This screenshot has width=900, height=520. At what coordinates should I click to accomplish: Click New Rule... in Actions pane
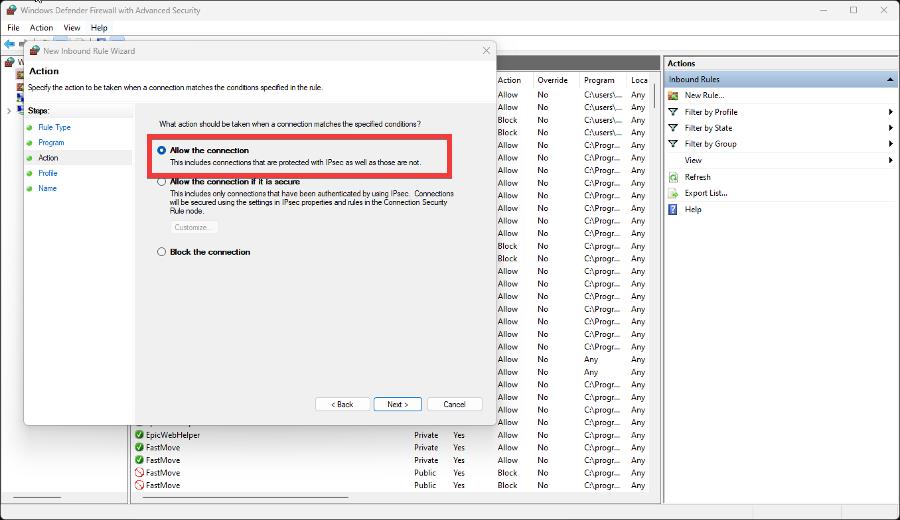coord(704,95)
